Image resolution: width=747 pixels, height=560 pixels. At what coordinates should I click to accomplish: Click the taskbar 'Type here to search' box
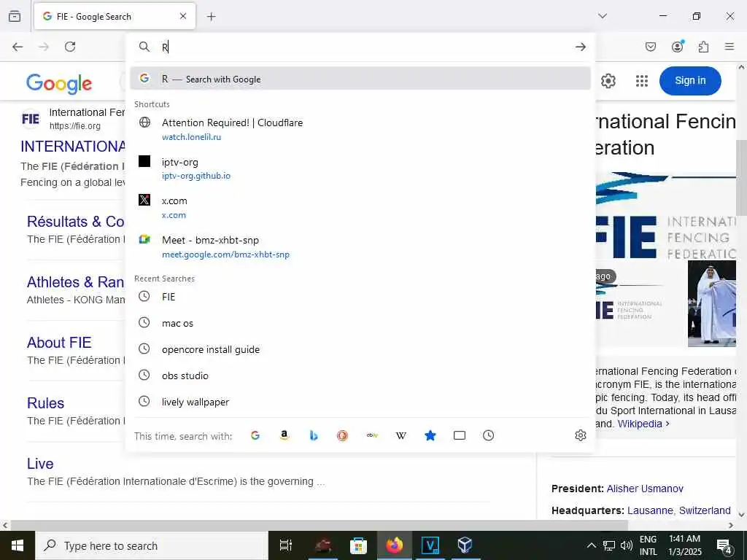pos(152,545)
